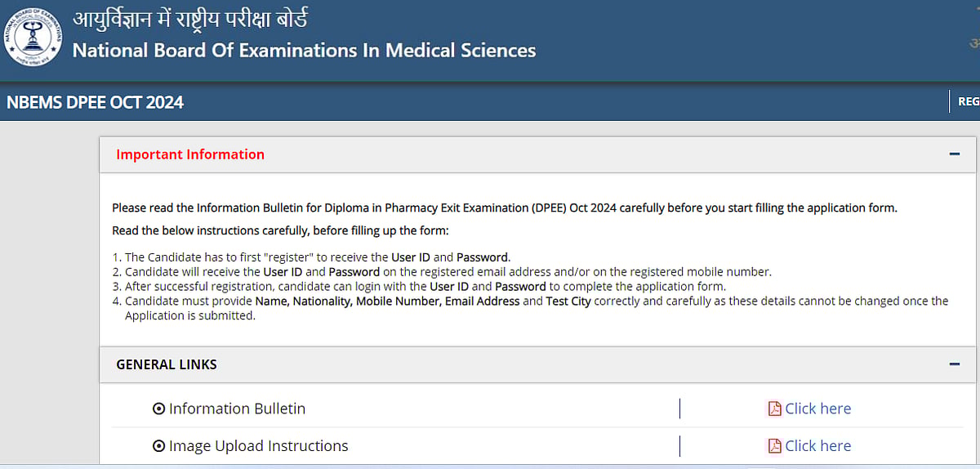Click the bullet icon before Information Bulletin
Viewport: 980px width, 469px height.
[158, 409]
